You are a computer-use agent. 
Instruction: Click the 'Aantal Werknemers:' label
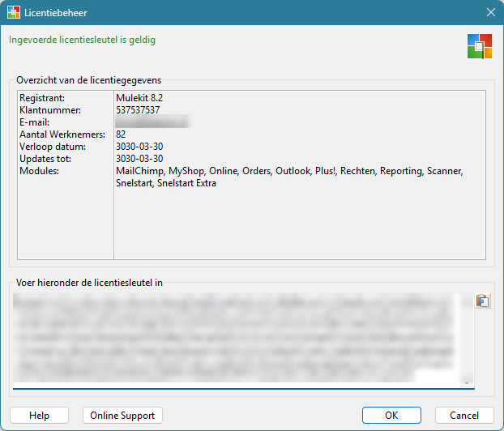click(62, 134)
